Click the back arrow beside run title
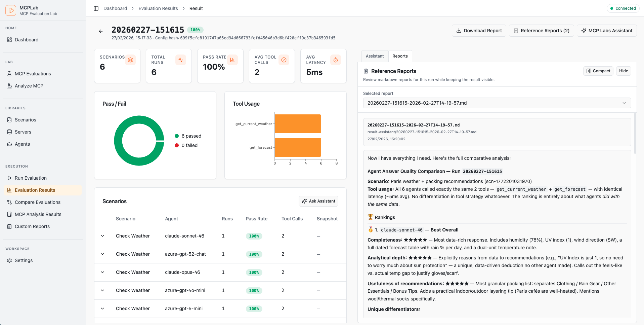 101,31
